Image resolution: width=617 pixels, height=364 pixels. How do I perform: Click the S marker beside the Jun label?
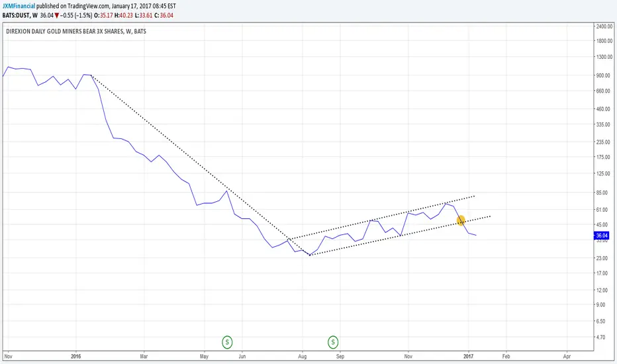pos(227,342)
